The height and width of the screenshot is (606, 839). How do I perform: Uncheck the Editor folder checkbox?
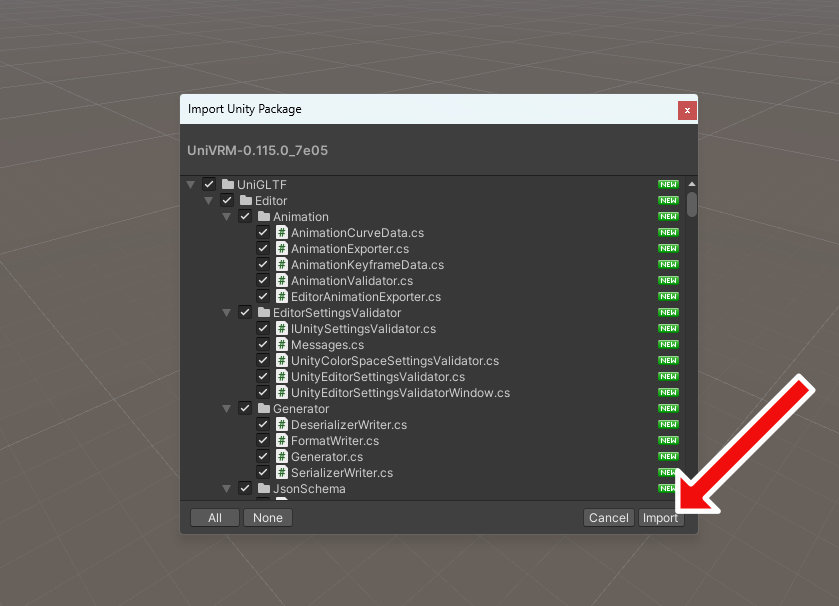[x=227, y=201]
